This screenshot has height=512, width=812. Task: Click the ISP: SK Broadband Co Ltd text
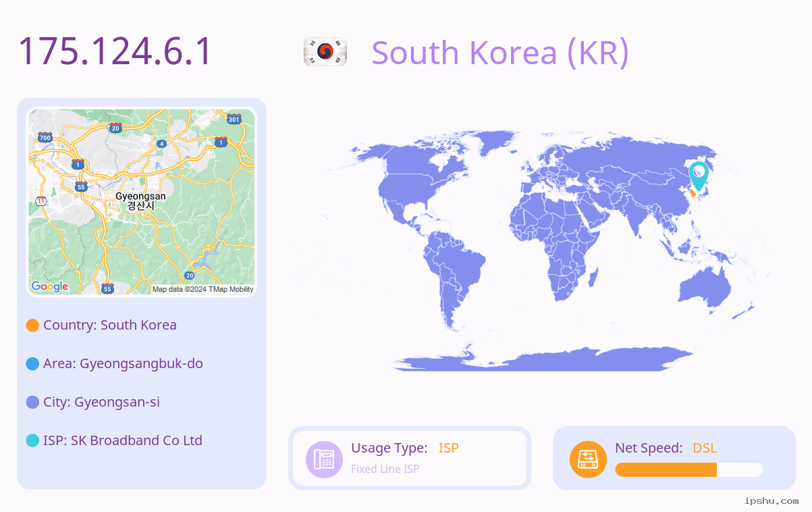coord(123,440)
